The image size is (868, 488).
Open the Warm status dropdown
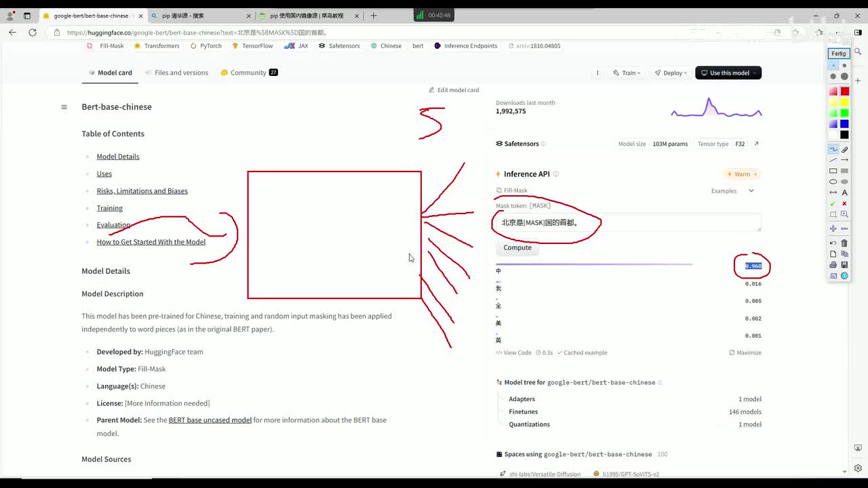tap(742, 174)
